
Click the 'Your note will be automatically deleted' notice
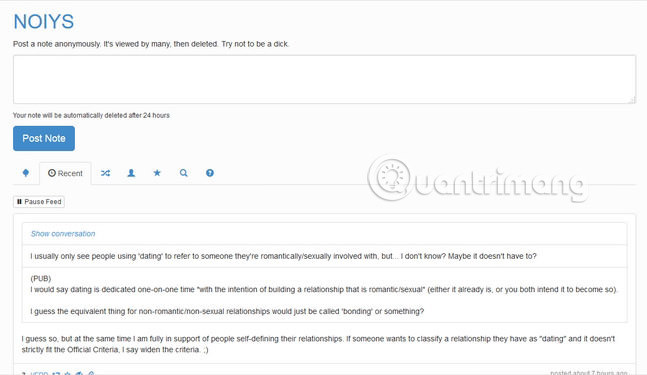[x=91, y=116]
